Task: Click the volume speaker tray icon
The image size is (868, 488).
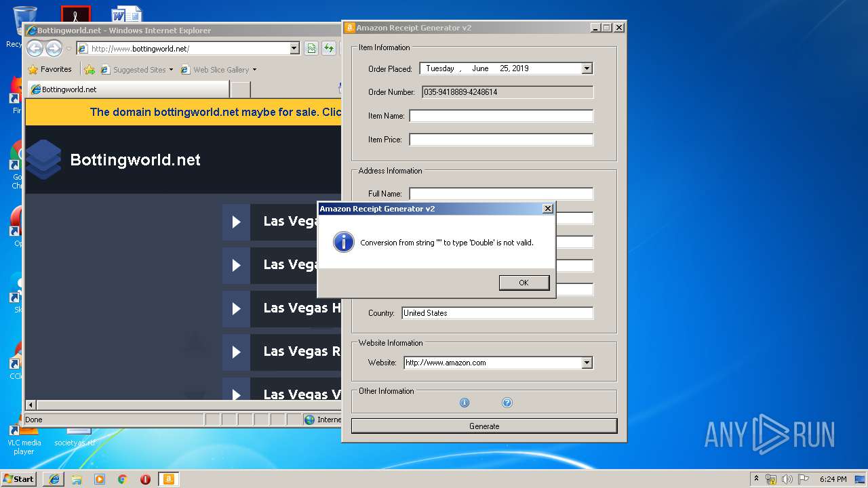Action: point(787,479)
